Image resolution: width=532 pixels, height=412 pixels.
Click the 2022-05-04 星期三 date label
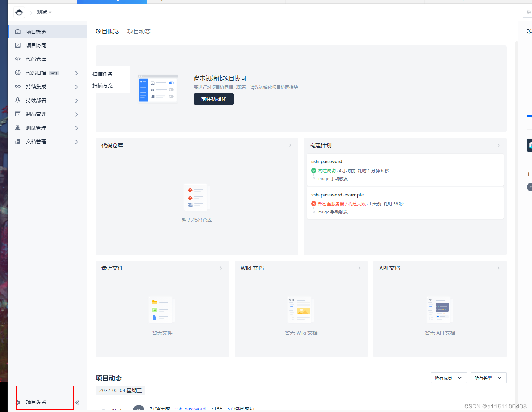[121, 390]
